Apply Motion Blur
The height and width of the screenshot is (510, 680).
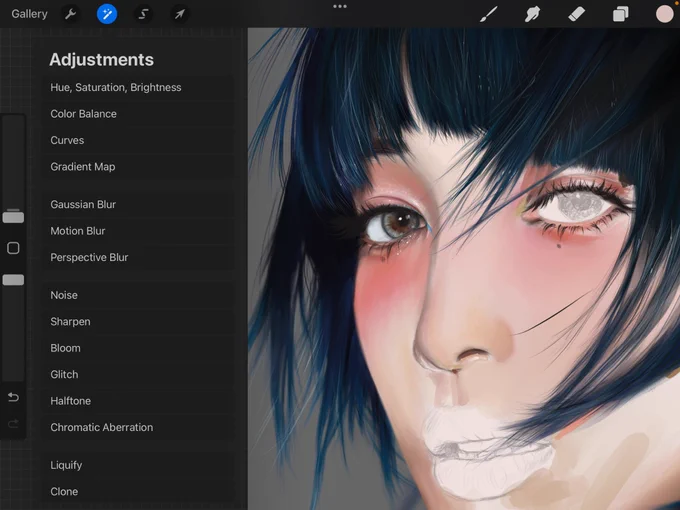click(x=138, y=231)
